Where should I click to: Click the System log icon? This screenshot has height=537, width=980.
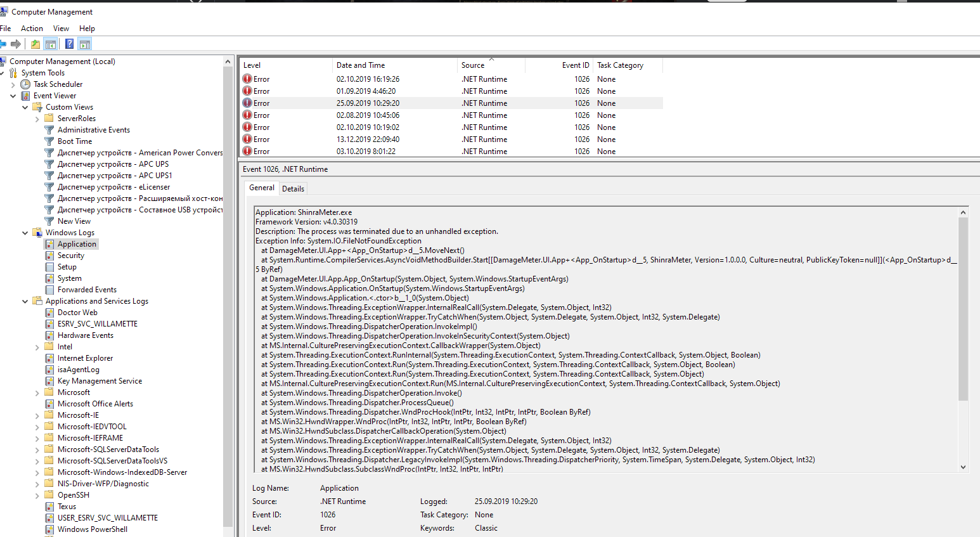(x=49, y=278)
